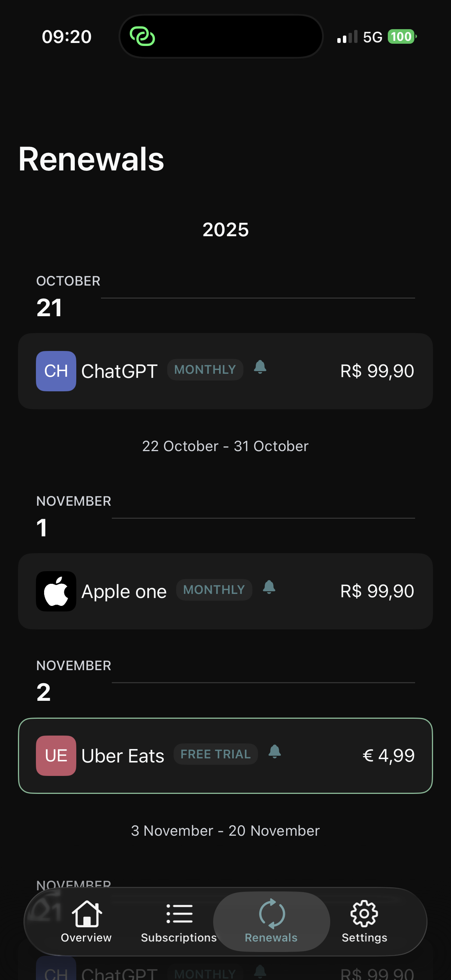Tap the Uber Eats UE avatar icon
451x980 pixels.
click(56, 755)
